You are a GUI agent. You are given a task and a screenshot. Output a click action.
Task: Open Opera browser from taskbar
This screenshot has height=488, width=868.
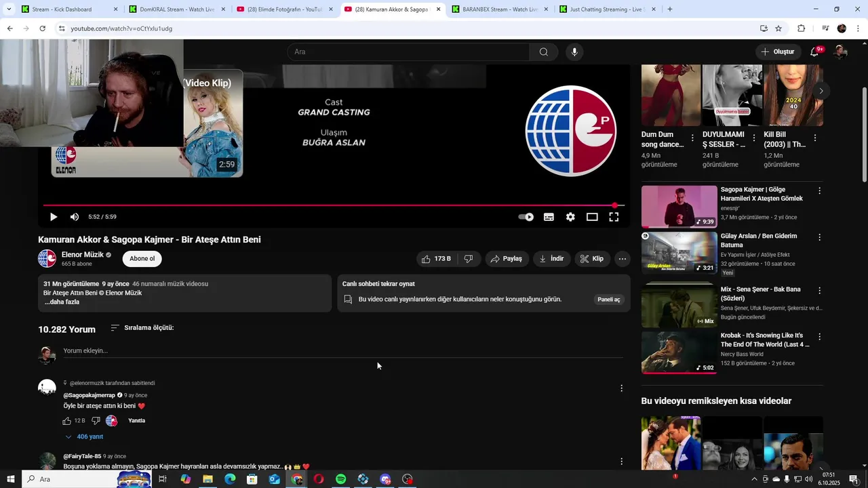(x=319, y=479)
